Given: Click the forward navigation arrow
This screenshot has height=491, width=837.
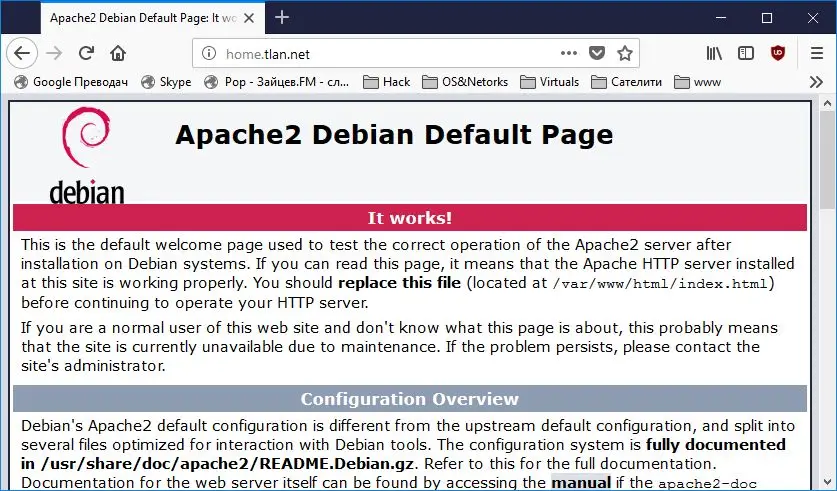Looking at the screenshot, I should click(54, 53).
